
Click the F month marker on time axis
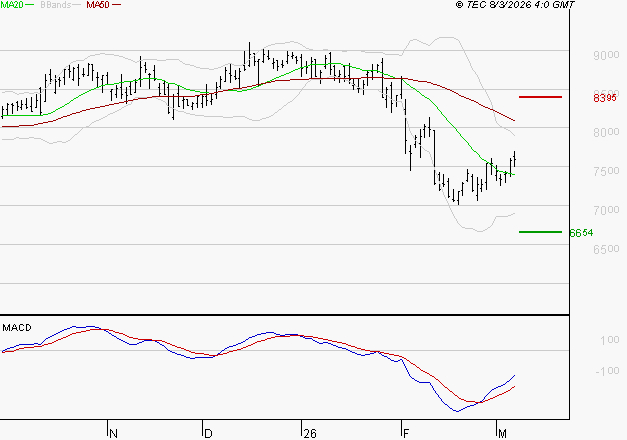[406, 433]
